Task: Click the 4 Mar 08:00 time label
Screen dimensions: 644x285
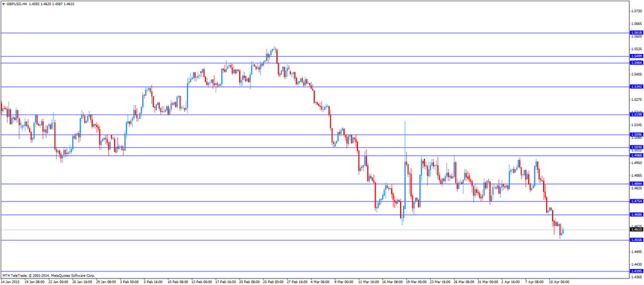Action: point(319,282)
